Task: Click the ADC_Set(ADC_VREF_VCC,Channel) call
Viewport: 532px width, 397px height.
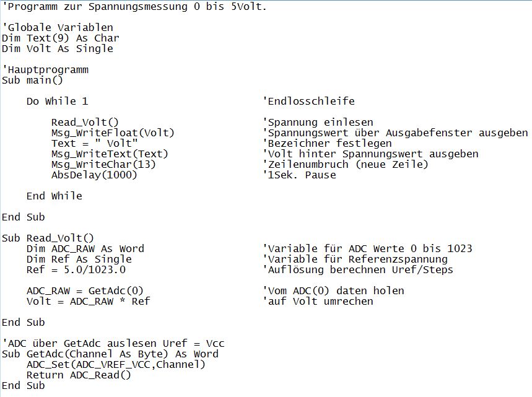Action: coord(116,364)
